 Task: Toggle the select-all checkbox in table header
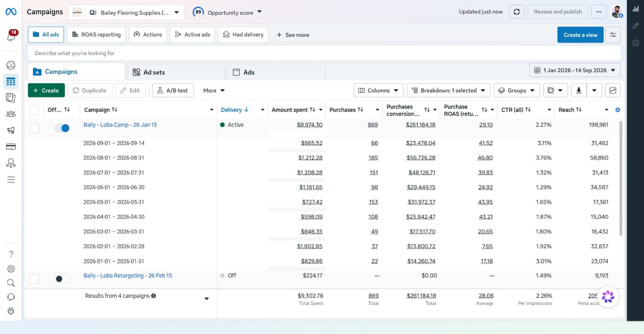[34, 110]
